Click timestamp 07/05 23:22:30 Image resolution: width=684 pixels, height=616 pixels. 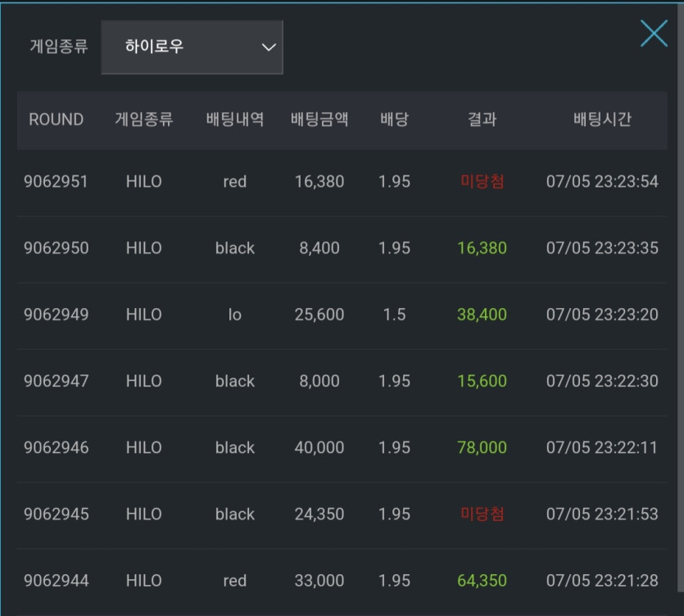coord(602,381)
